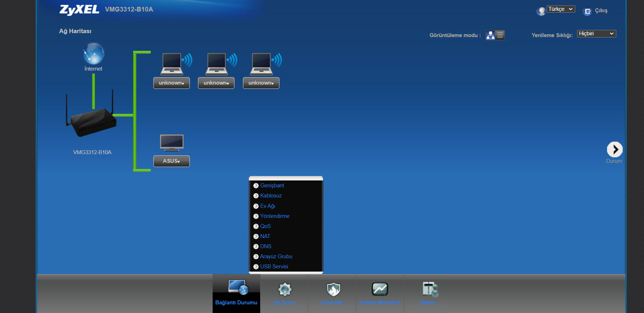Expand the leftmost unknown device menu
Image resolution: width=644 pixels, height=313 pixels.
click(x=172, y=83)
